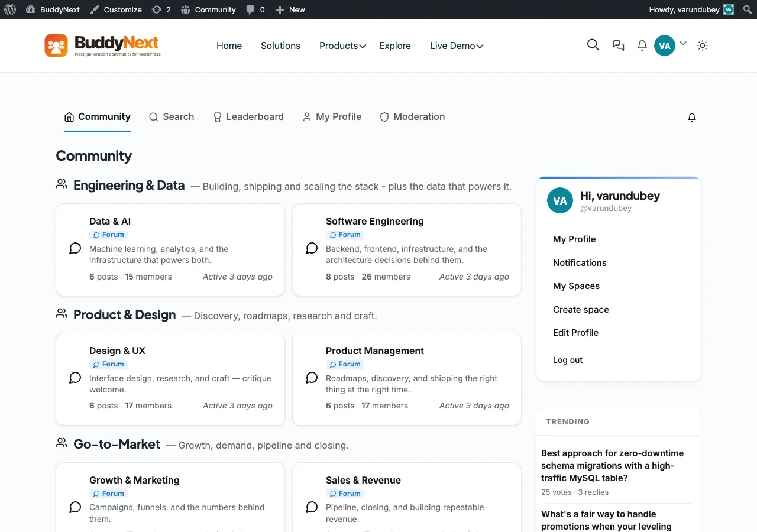Image resolution: width=757 pixels, height=532 pixels.
Task: Click the BuddyNext logo
Action: click(102, 46)
